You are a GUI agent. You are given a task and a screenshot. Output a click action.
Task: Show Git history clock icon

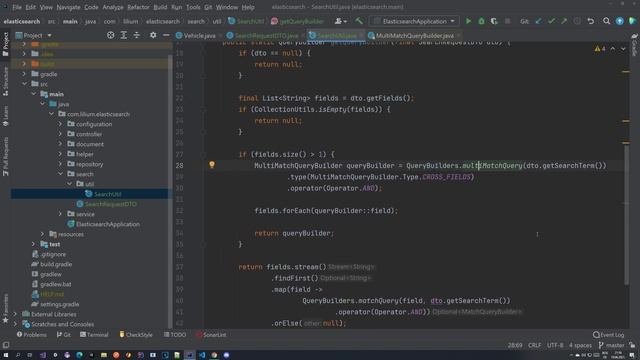tap(577, 21)
